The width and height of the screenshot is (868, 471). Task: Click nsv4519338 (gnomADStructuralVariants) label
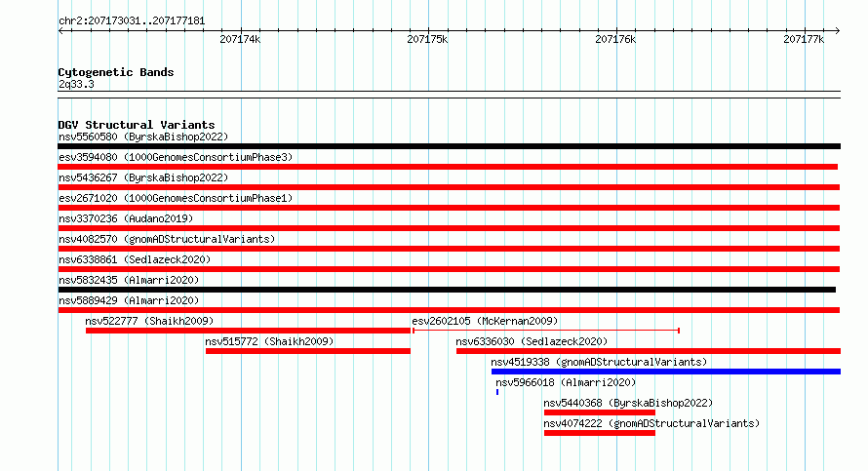[x=600, y=362]
